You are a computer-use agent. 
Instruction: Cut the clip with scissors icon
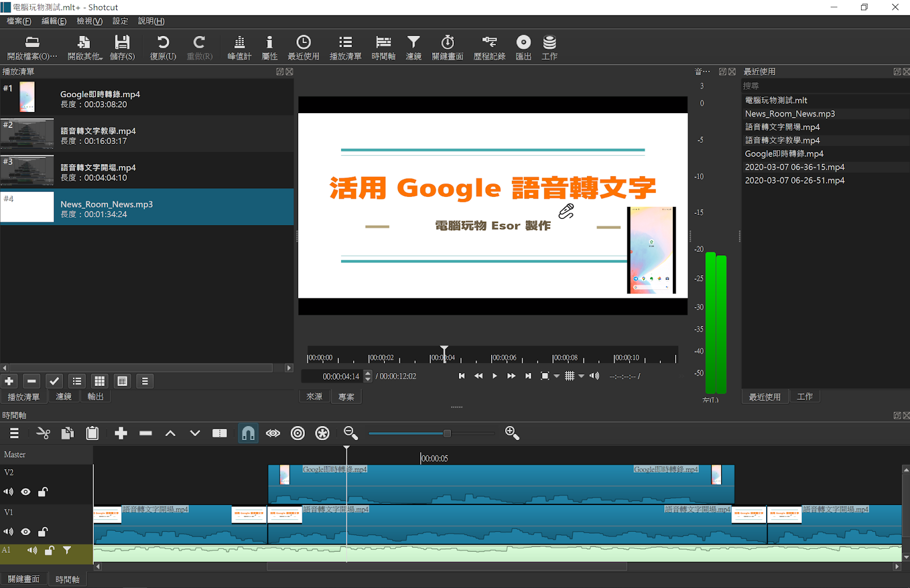43,433
